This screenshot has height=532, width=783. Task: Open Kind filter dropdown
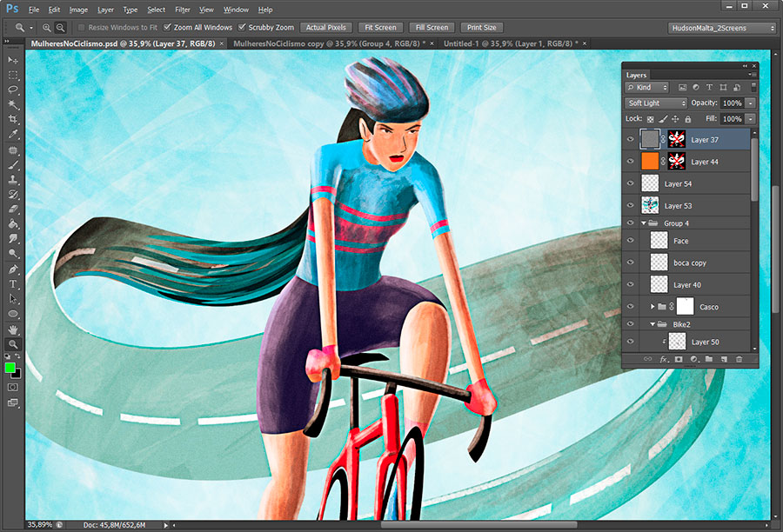(x=646, y=87)
